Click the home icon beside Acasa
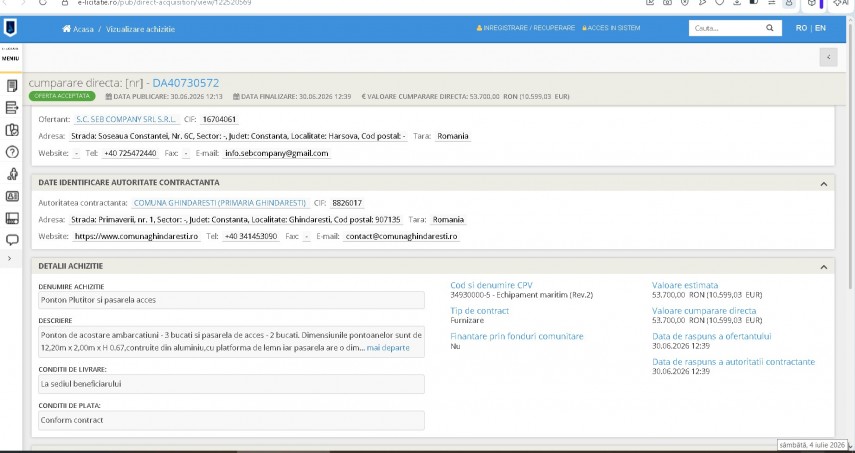 point(67,28)
